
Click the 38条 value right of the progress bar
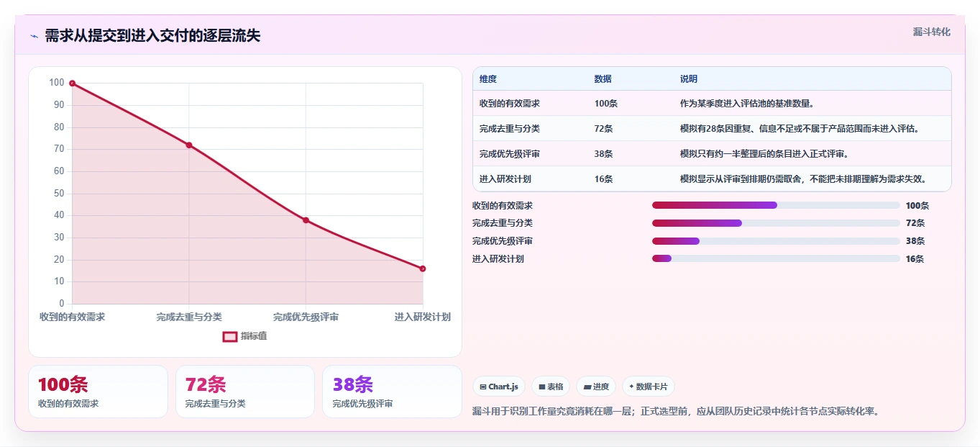pyautogui.click(x=915, y=241)
